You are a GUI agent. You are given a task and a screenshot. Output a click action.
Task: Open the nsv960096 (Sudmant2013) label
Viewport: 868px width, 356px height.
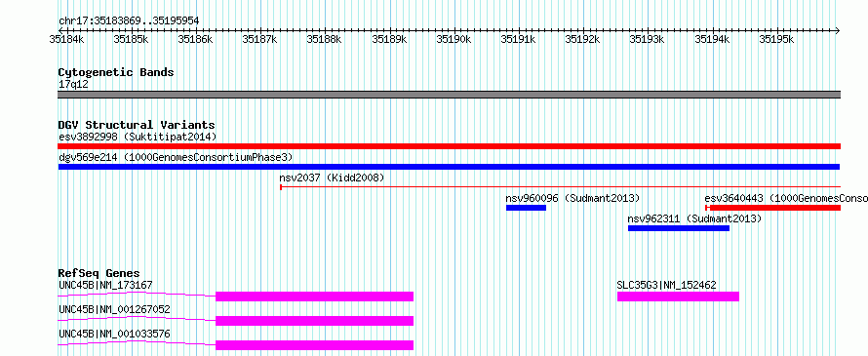click(x=572, y=198)
